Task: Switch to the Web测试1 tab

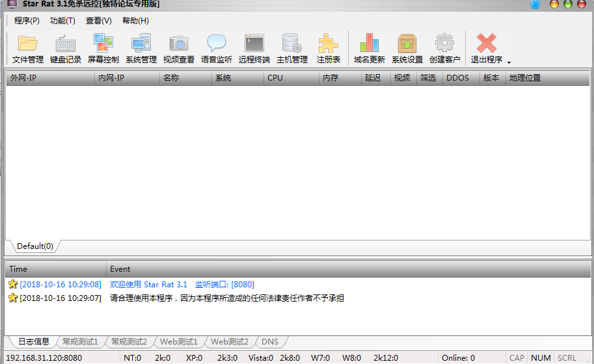Action: tap(179, 342)
